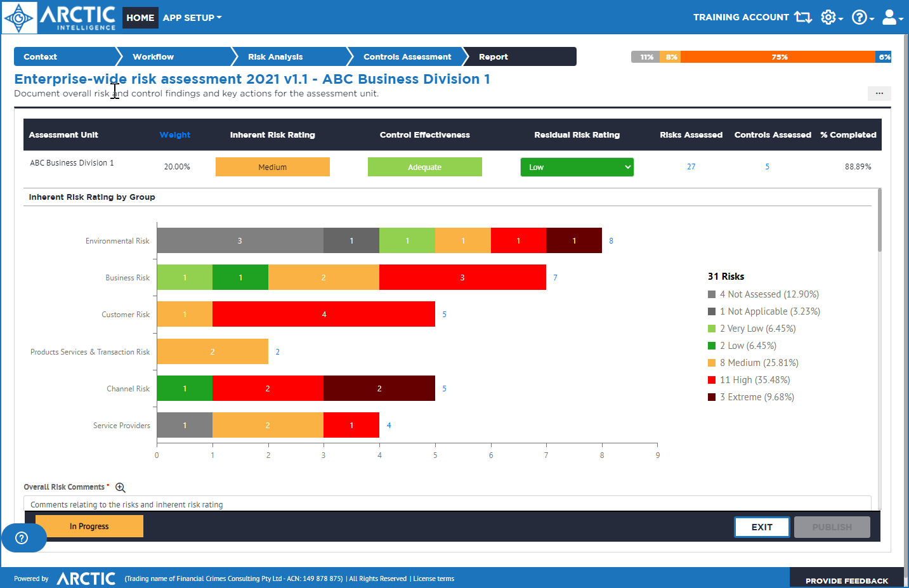
Task: Open the user account dropdown arrow
Action: [901, 19]
